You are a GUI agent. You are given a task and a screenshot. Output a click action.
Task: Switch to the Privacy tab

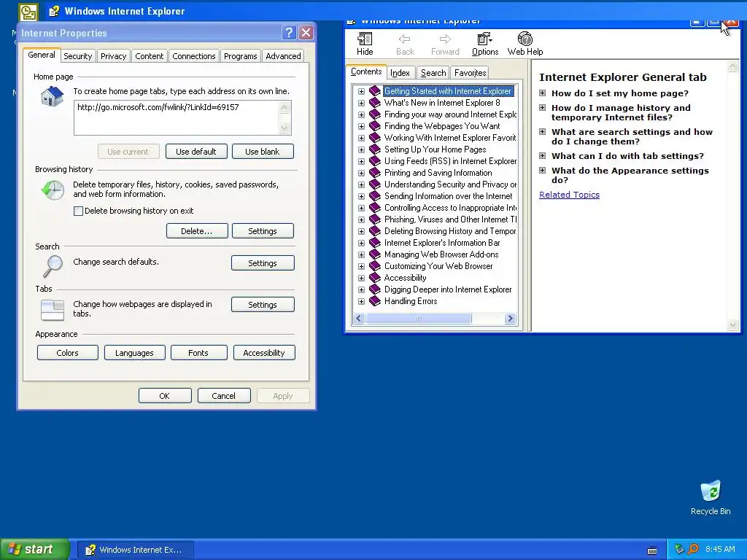click(113, 55)
